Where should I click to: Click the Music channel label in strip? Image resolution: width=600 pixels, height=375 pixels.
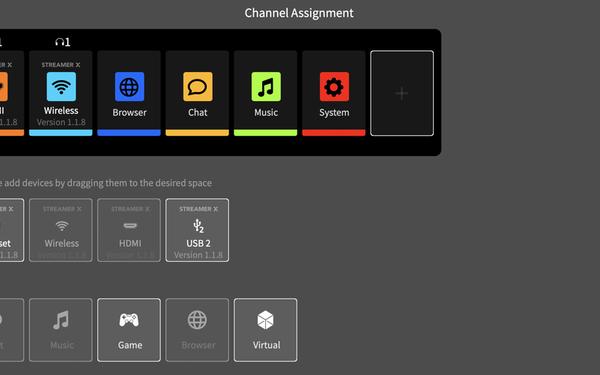(266, 112)
